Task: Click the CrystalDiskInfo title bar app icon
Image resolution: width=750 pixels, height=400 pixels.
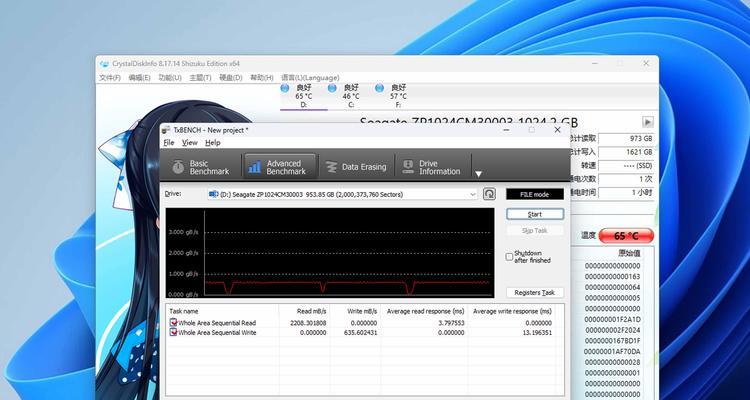Action: point(104,64)
